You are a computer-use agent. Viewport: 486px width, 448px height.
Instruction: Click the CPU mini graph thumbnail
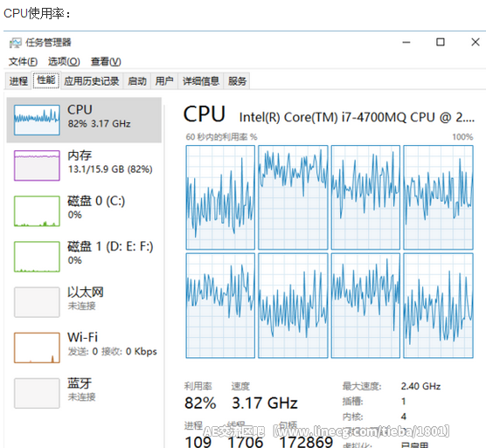point(37,120)
